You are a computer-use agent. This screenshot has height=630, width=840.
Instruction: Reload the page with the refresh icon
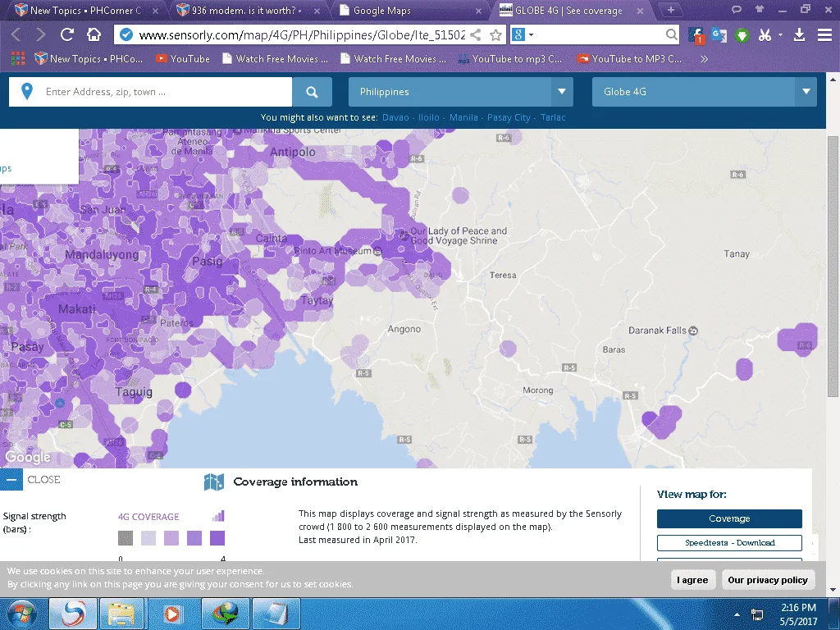67,34
